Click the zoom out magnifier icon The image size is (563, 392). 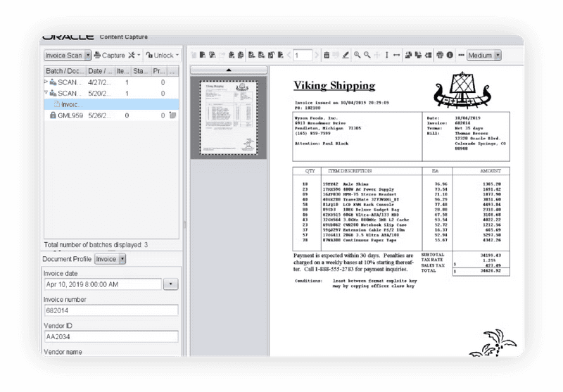tap(367, 56)
